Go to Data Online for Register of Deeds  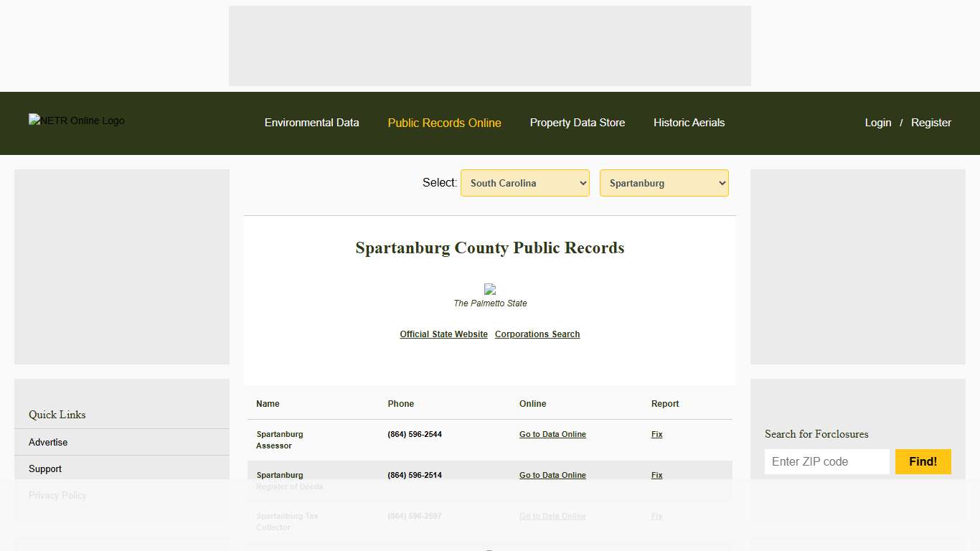[x=552, y=475]
